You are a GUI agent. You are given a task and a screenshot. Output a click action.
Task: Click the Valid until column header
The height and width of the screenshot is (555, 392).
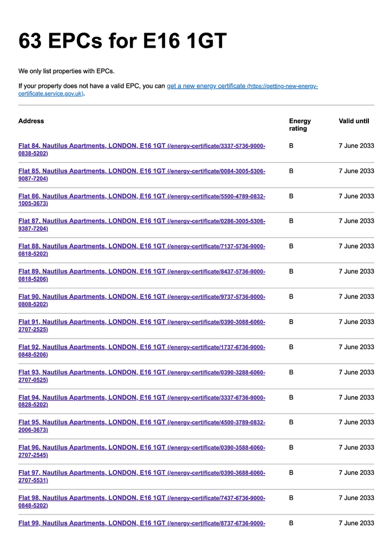(354, 121)
